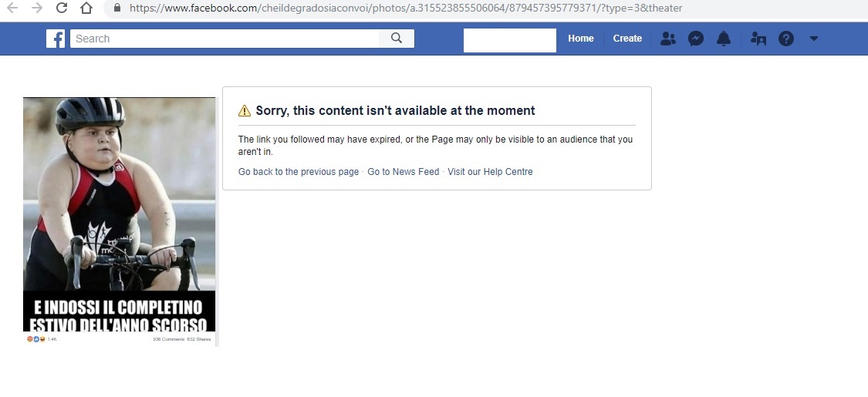Open the Messenger icon
This screenshot has width=868, height=397.
click(x=696, y=38)
